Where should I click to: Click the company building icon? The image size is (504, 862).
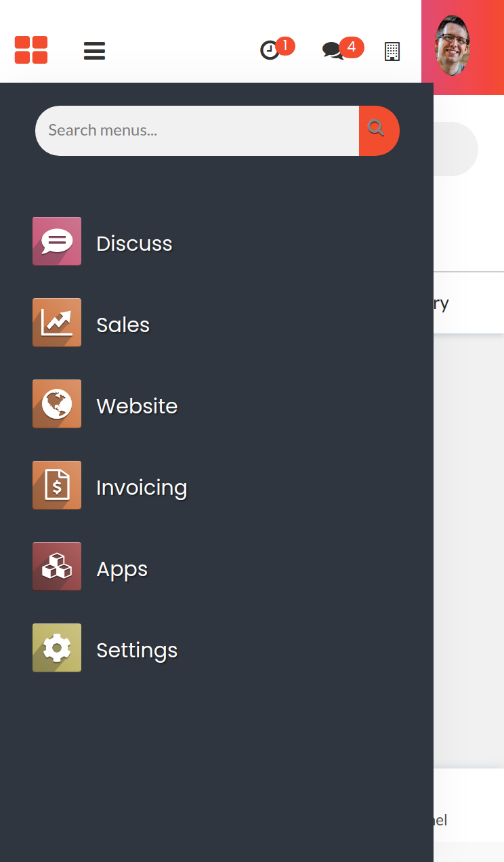tap(392, 51)
